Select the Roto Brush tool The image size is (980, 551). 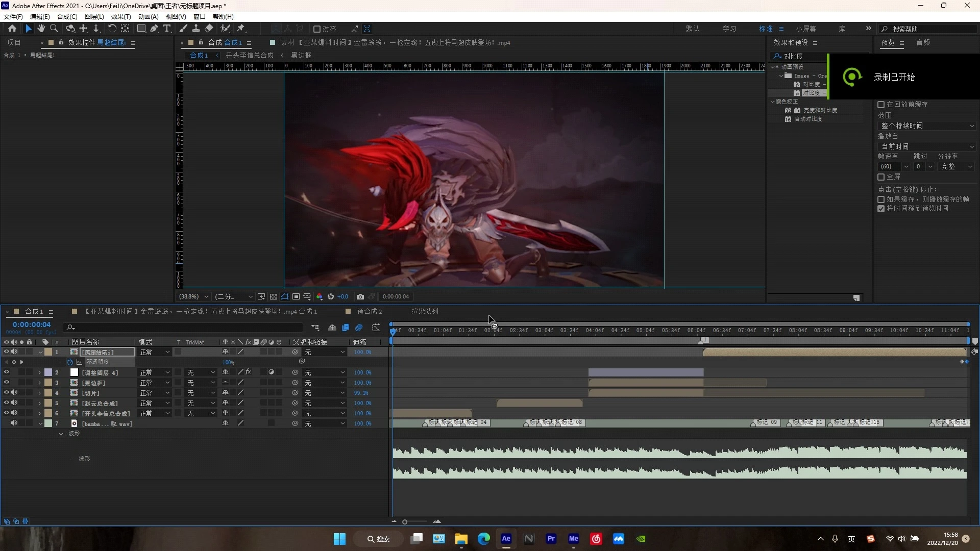pos(225,29)
